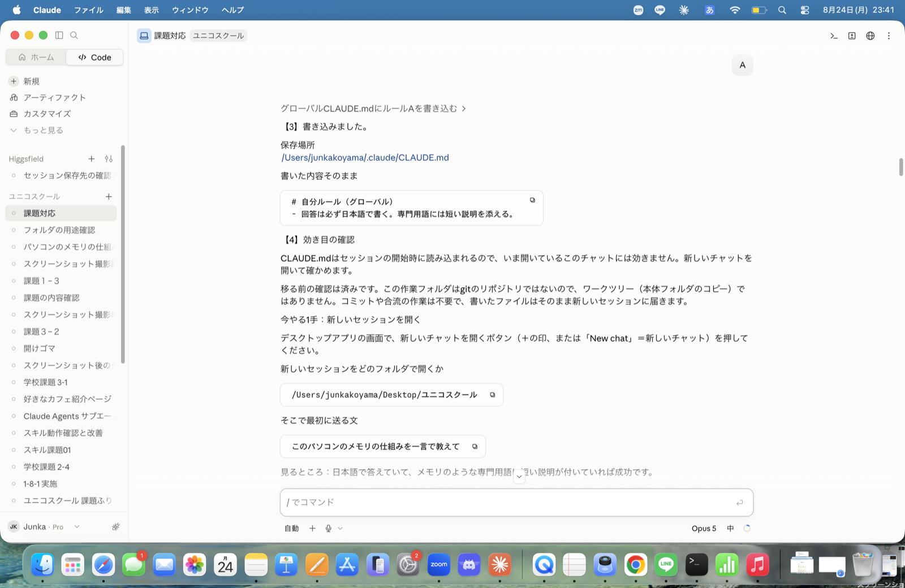Click the globe icon in top toolbar
This screenshot has width=905, height=588.
(x=870, y=36)
